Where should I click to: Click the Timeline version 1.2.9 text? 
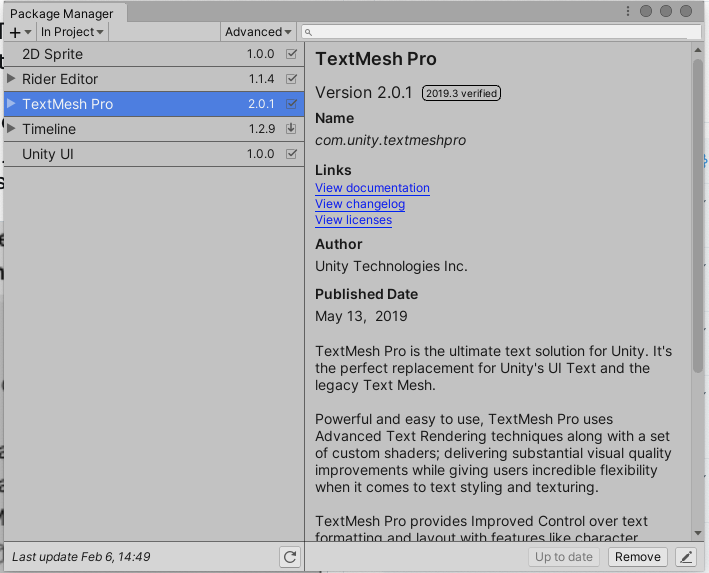tap(262, 129)
